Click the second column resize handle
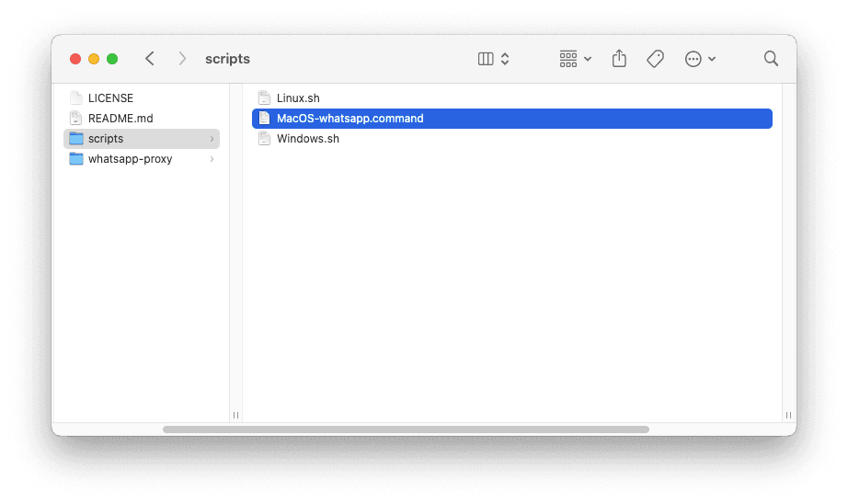Viewport: 848px width, 504px height. (788, 416)
